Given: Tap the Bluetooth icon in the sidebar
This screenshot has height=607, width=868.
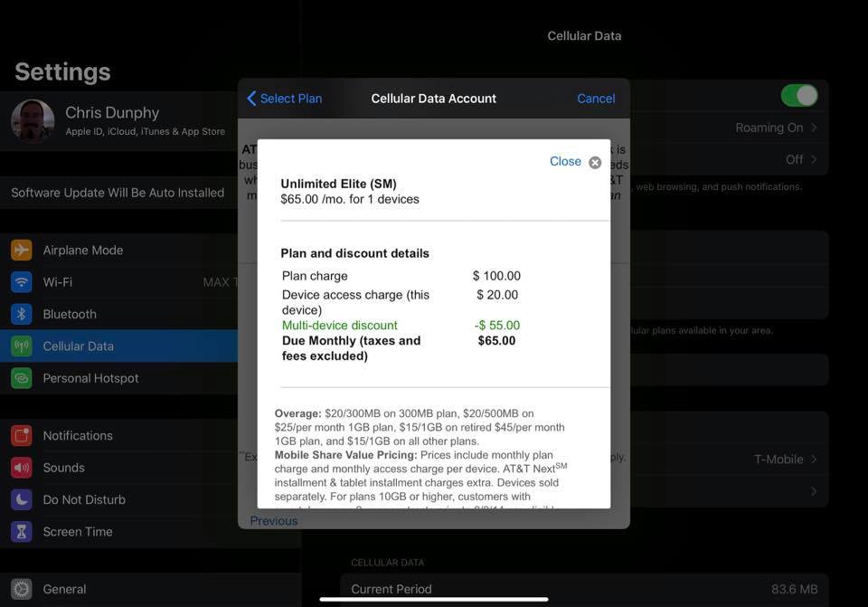Looking at the screenshot, I should click(21, 314).
